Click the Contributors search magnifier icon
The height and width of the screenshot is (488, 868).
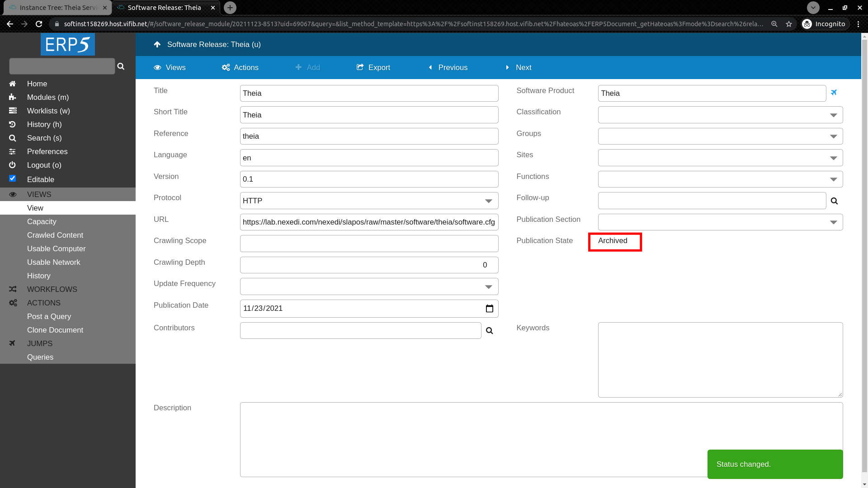490,331
